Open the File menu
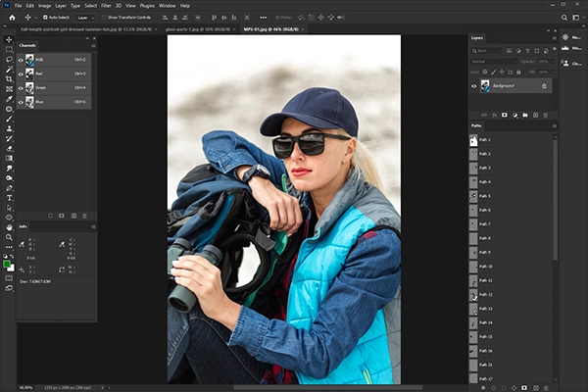This screenshot has width=588, height=392. tap(18, 6)
